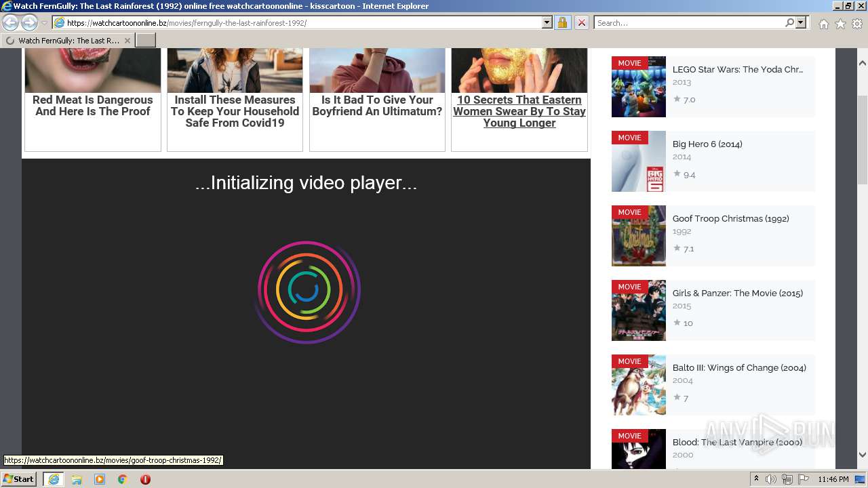
Task: Open Internet Explorer taskbar icon
Action: coord(53,479)
